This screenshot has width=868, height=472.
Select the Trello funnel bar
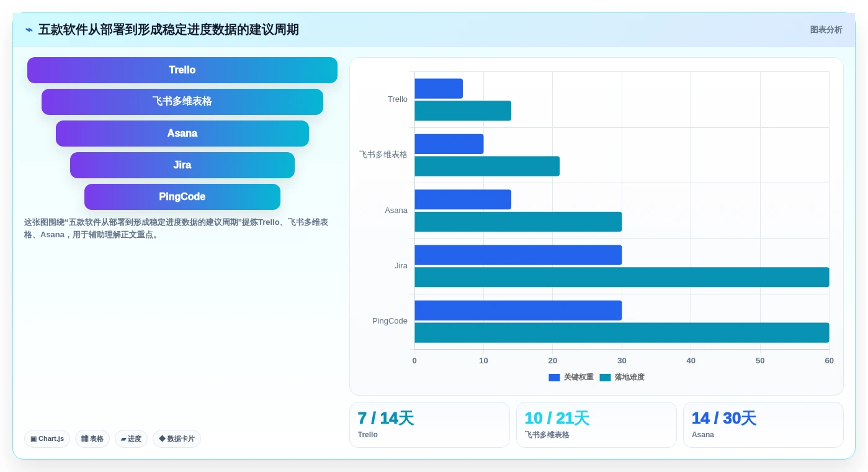(182, 70)
